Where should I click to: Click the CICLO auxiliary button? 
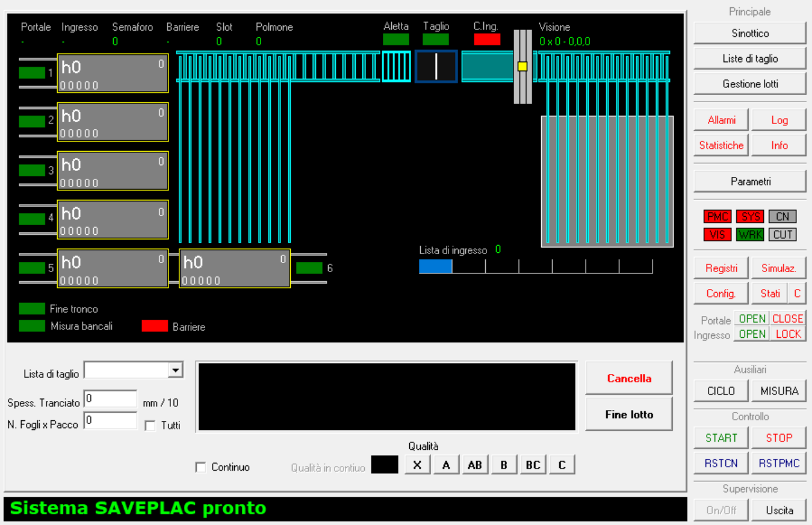pyautogui.click(x=721, y=391)
